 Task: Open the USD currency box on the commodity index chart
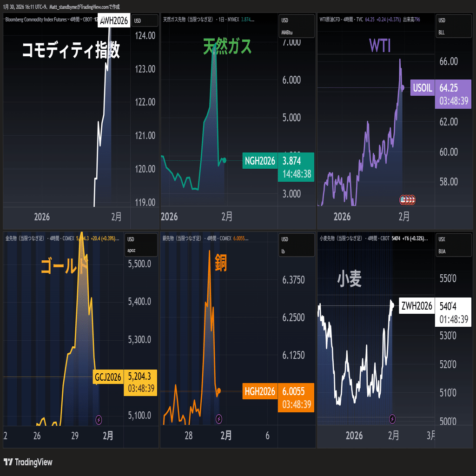tap(145, 20)
